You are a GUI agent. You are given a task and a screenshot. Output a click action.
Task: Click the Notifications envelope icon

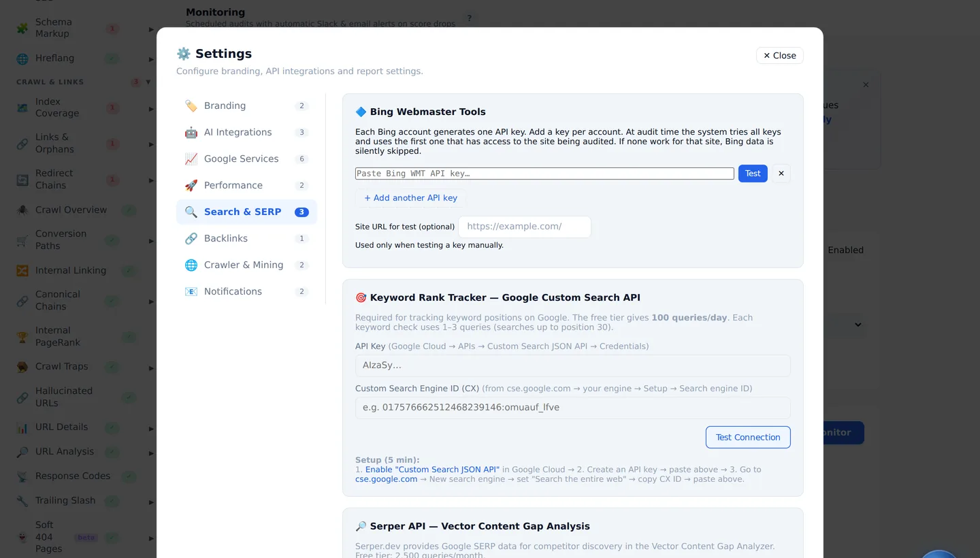pos(191,291)
